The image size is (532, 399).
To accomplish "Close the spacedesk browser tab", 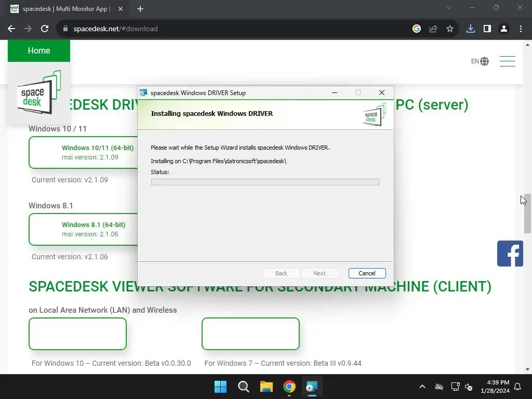I will [121, 9].
